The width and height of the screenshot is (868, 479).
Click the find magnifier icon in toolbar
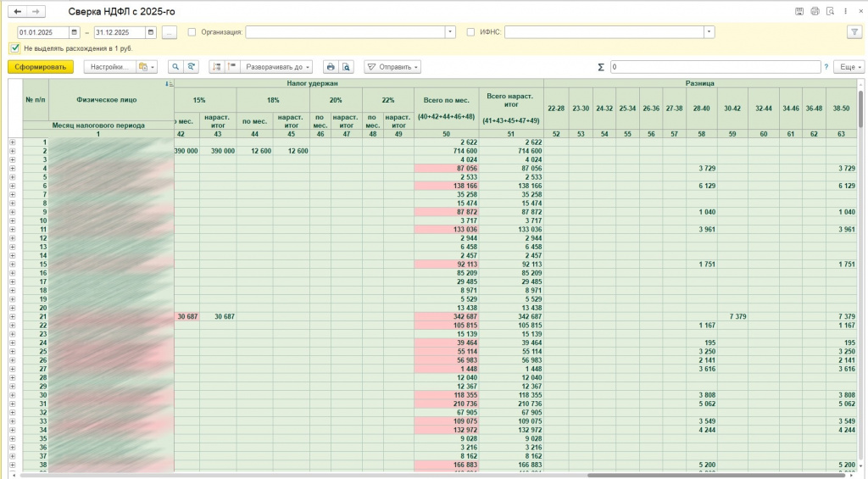click(176, 67)
